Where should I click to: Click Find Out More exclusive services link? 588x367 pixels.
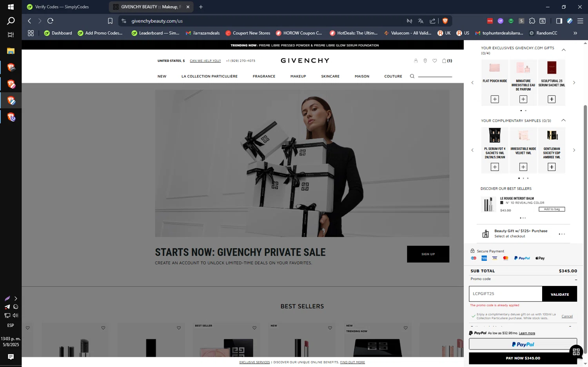pos(352,362)
